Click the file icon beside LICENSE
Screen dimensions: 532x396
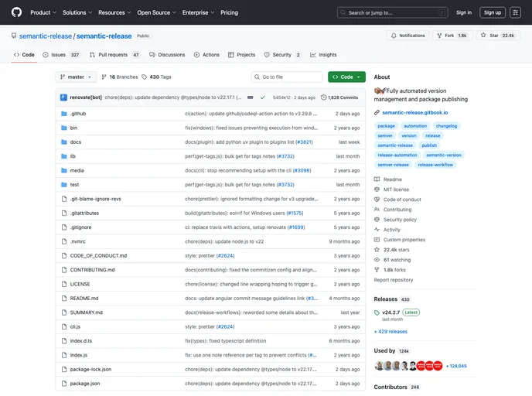click(x=63, y=284)
